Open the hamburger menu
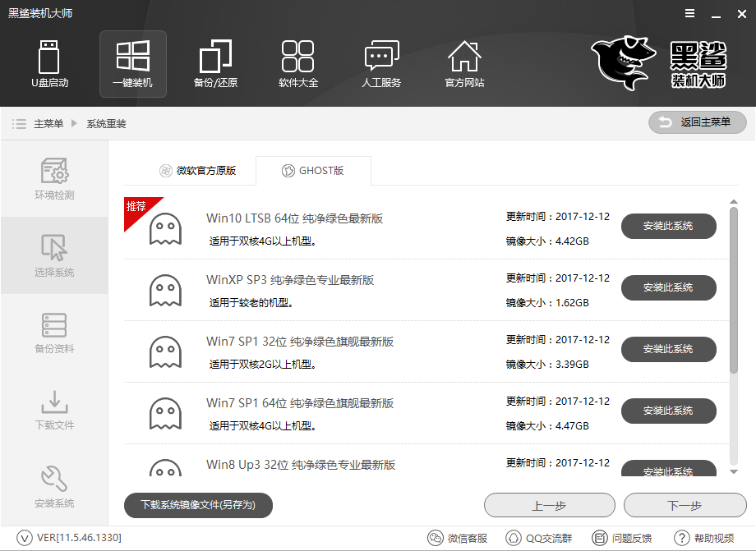The width and height of the screenshot is (756, 551). pos(689,13)
